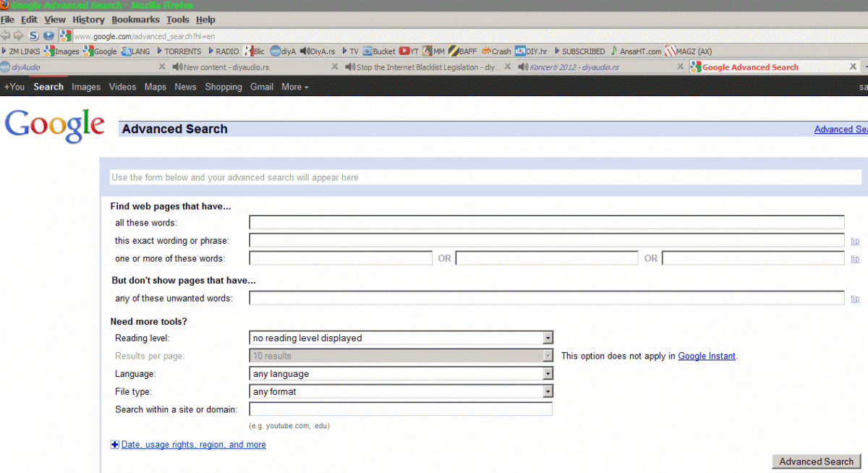Focus the 'any of these unwanted words' field
Image resolution: width=868 pixels, height=473 pixels.
(x=547, y=298)
